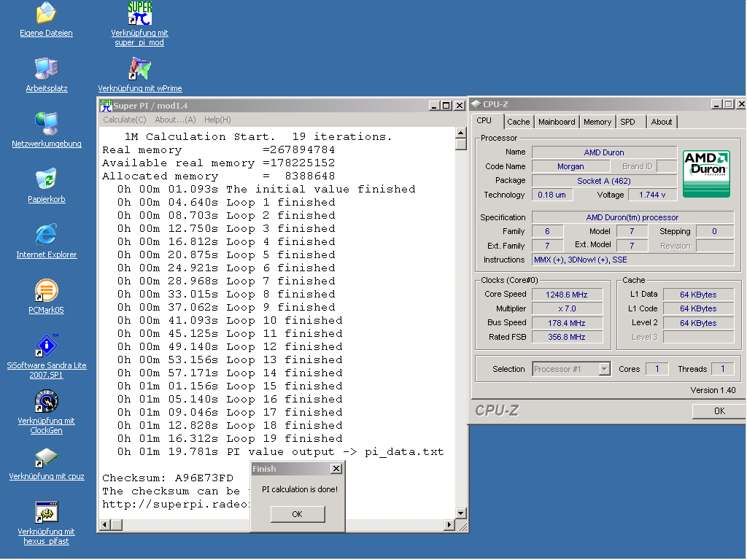This screenshot has height=560, width=747.
Task: Launch SiSoftware Sandra Lite 2007.SP1
Action: pos(46,346)
